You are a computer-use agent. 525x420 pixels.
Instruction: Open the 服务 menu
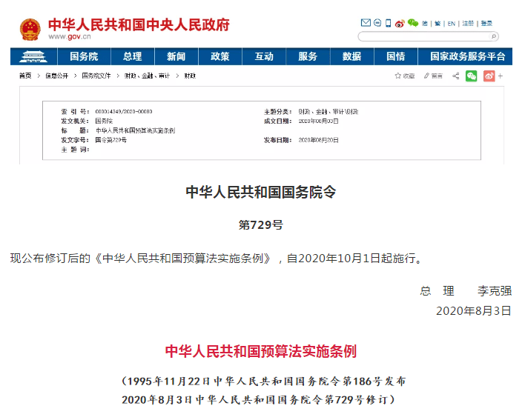(308, 56)
